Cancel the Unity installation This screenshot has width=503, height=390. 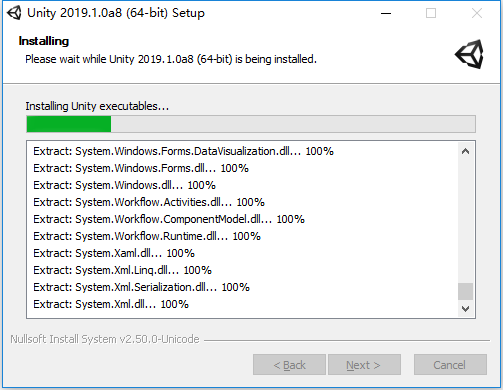(450, 365)
